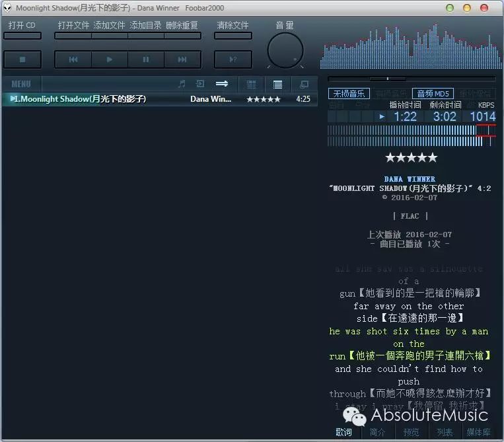This screenshot has width=504, height=442.
Task: Click the 清除文件 bar button
Action: (x=233, y=36)
